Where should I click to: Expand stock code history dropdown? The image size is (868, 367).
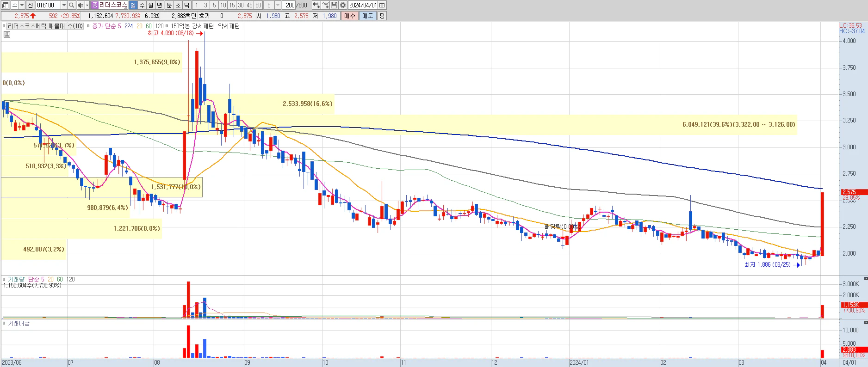[64, 5]
